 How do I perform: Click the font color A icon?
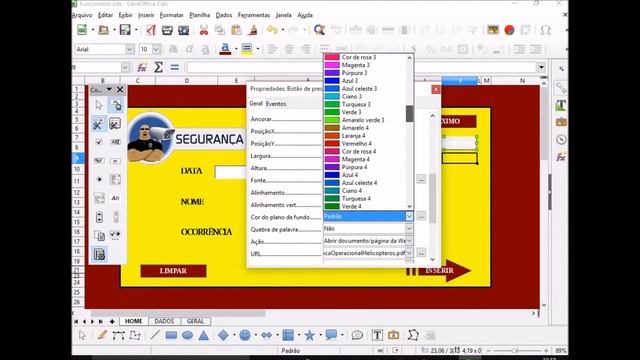click(x=225, y=49)
